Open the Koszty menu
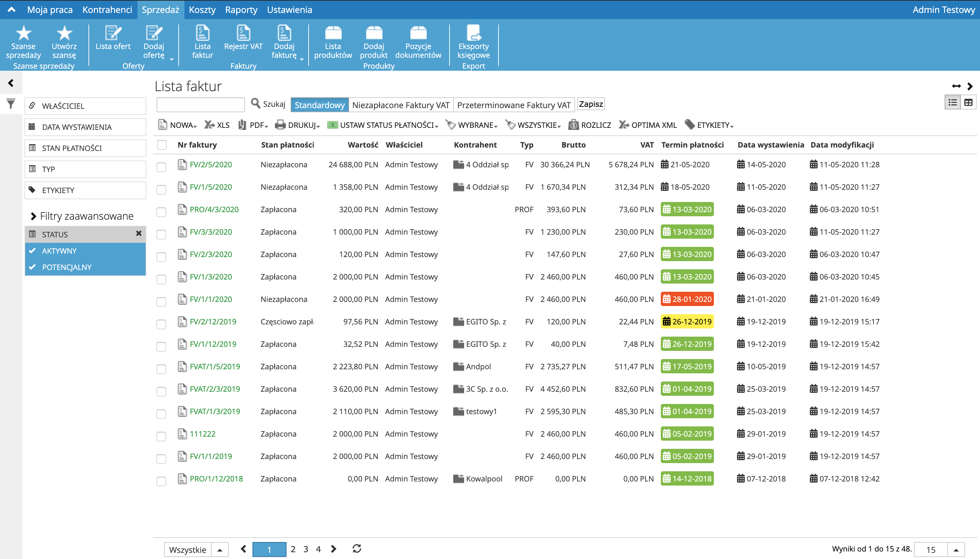980x559 pixels. [x=202, y=10]
